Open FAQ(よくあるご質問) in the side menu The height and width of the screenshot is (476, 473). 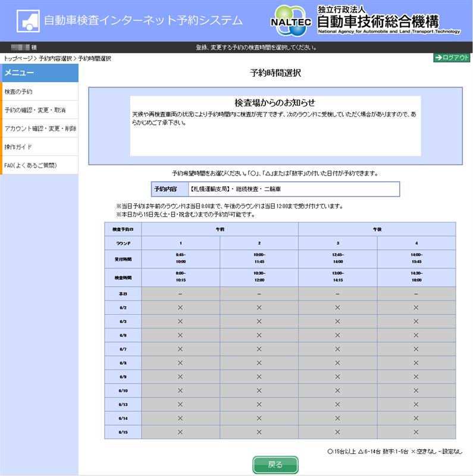(x=40, y=165)
